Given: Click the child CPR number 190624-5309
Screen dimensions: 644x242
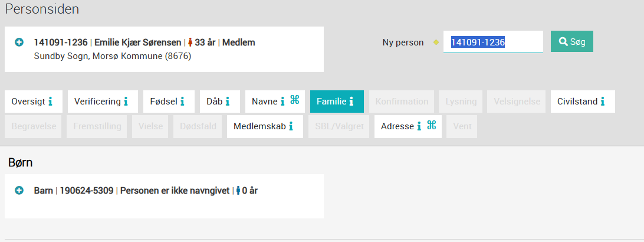Looking at the screenshot, I should point(87,191).
